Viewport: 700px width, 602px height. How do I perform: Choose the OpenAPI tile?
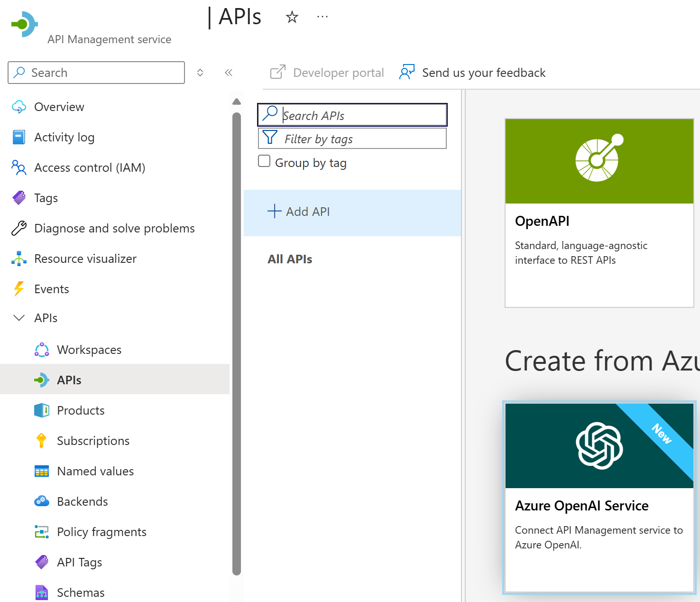599,213
